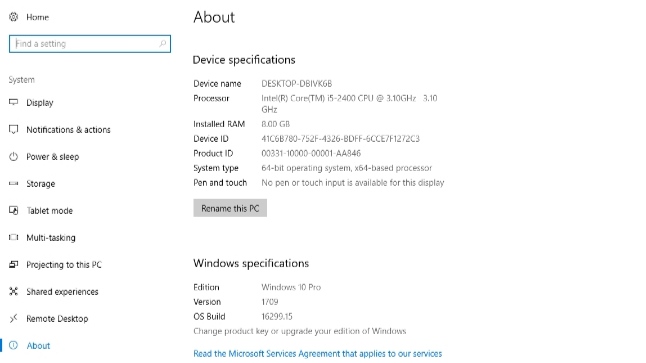This screenshot has width=646, height=363.
Task: Click the Shared experiences icon
Action: [x=14, y=291]
